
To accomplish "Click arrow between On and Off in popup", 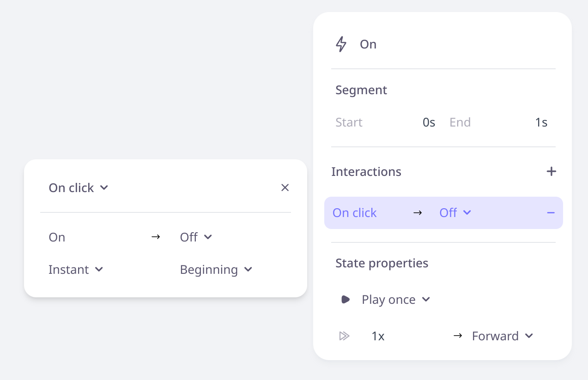I will 156,237.
